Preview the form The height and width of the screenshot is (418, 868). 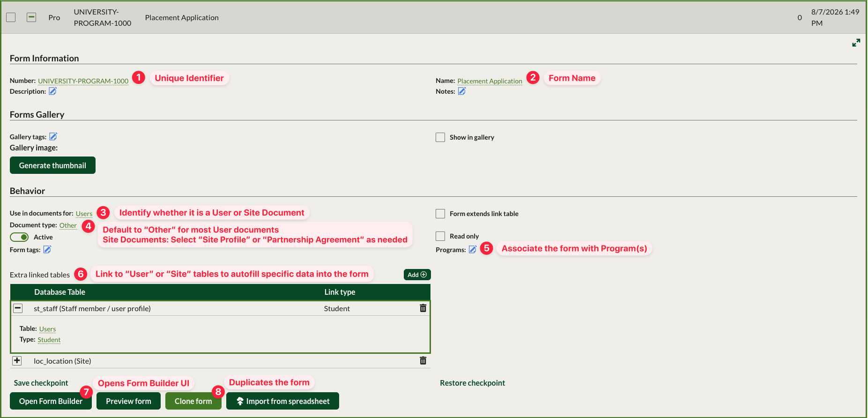(x=128, y=401)
